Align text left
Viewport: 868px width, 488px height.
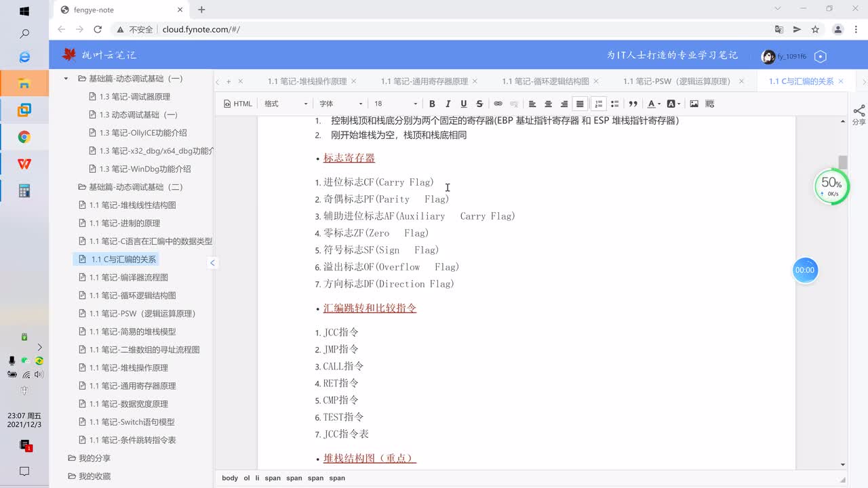[532, 104]
